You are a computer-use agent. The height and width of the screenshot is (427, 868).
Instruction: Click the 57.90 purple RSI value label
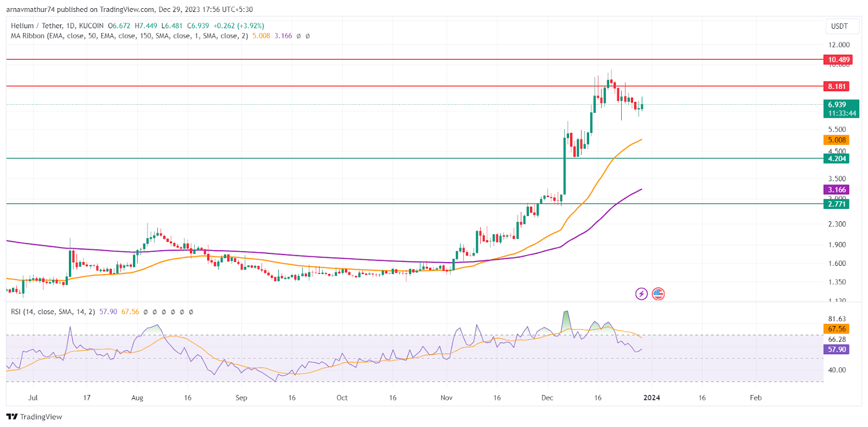coord(836,349)
